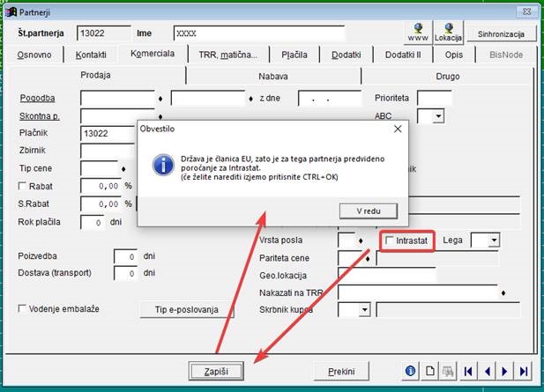Expand the Lega dropdown
Screen dimensions: 544x392
[493, 240]
